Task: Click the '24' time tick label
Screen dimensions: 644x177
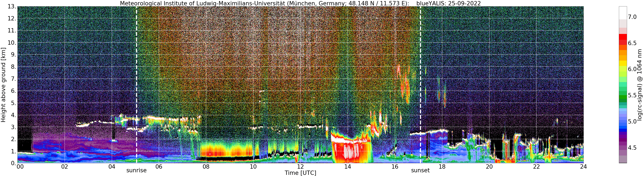Action: 583,166
